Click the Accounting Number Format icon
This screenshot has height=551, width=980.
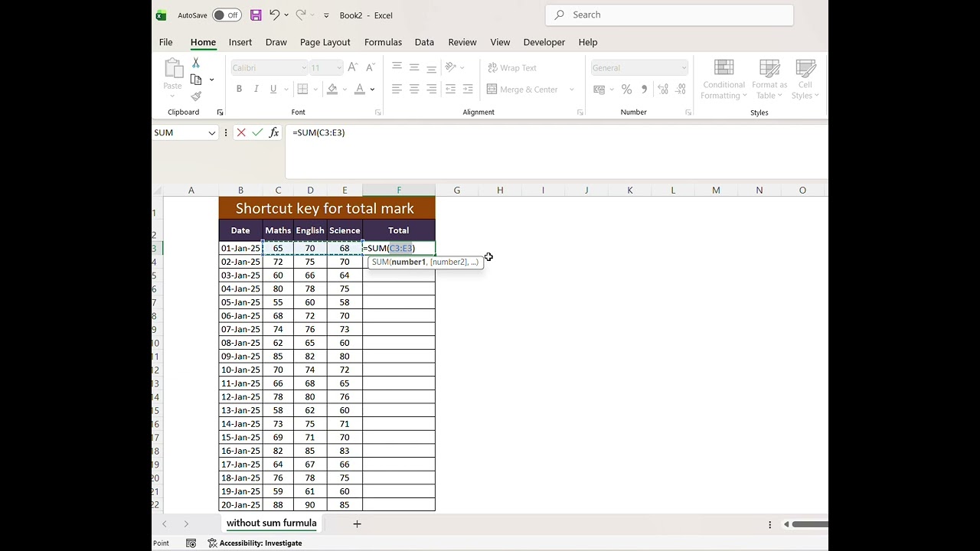(x=599, y=90)
